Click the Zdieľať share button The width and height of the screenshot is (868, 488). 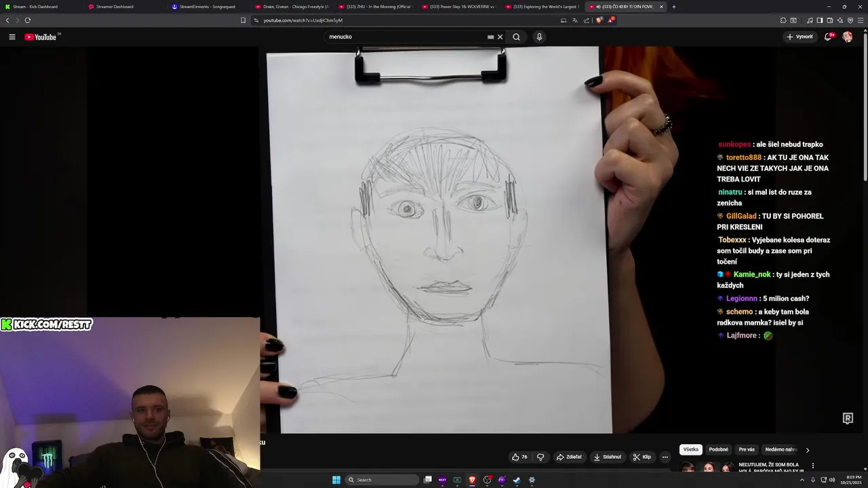coord(569,457)
